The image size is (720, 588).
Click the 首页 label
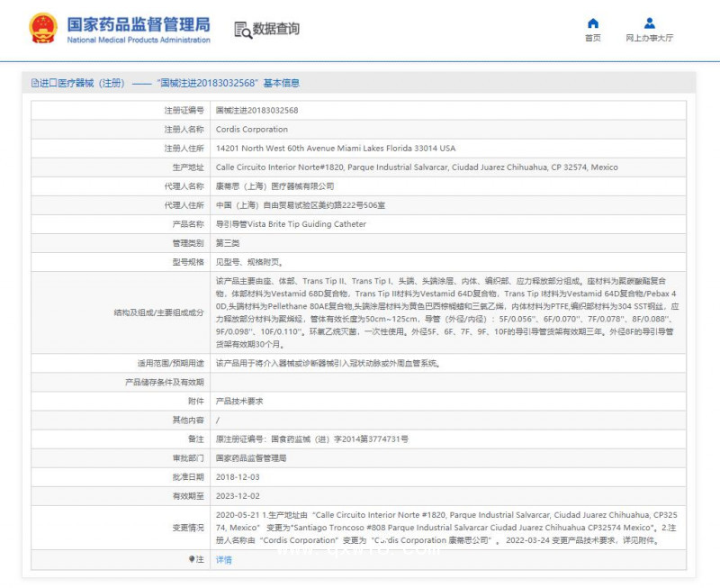(593, 38)
